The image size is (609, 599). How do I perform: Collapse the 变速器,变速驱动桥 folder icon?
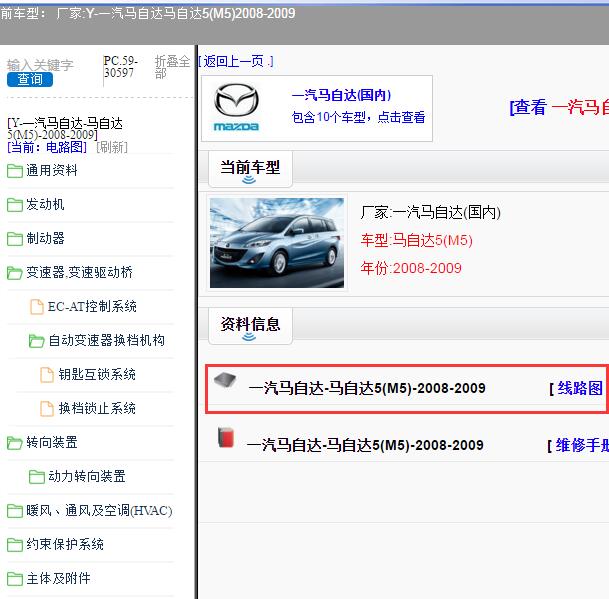[15, 273]
